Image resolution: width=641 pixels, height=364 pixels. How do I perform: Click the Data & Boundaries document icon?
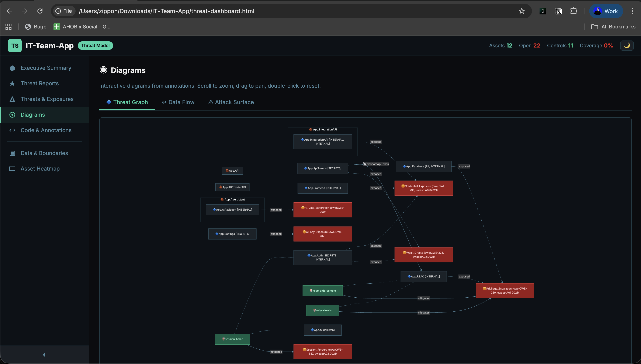pyautogui.click(x=12, y=153)
